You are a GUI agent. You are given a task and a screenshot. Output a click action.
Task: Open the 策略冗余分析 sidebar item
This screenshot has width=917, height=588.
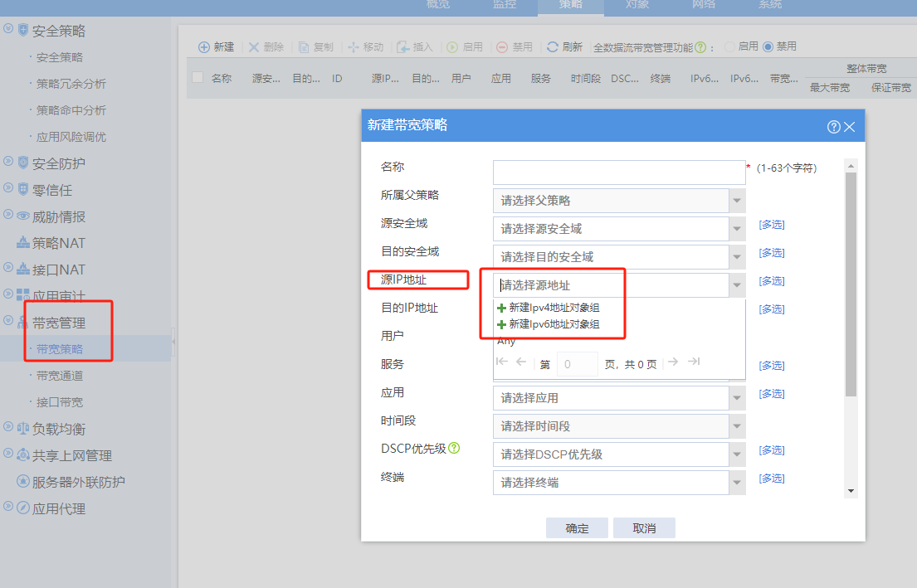71,84
